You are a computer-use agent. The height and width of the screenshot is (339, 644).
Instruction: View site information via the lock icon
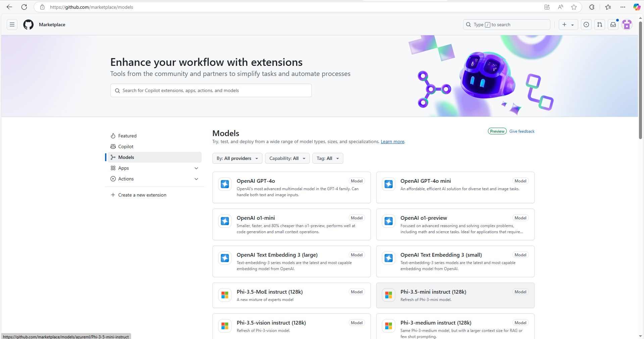click(x=42, y=7)
